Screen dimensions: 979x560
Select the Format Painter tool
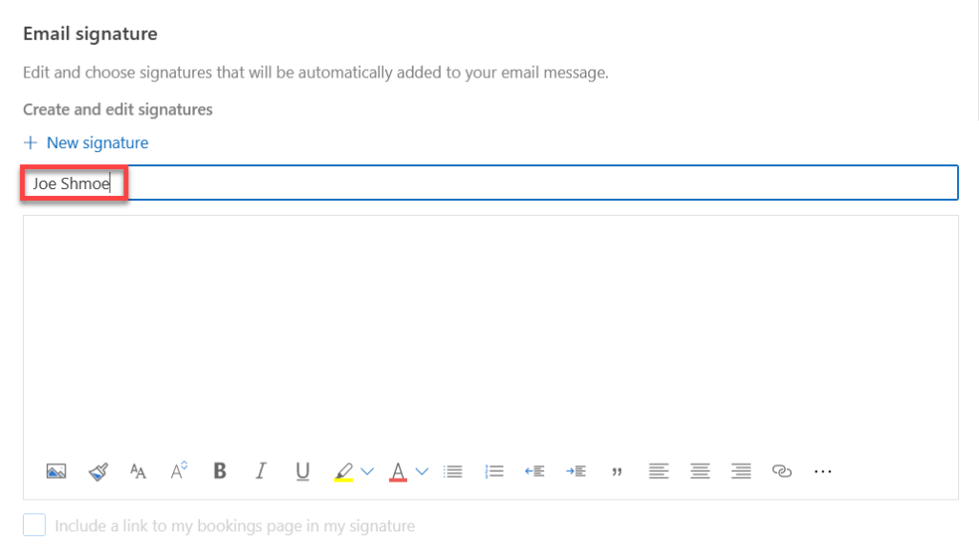tap(98, 471)
